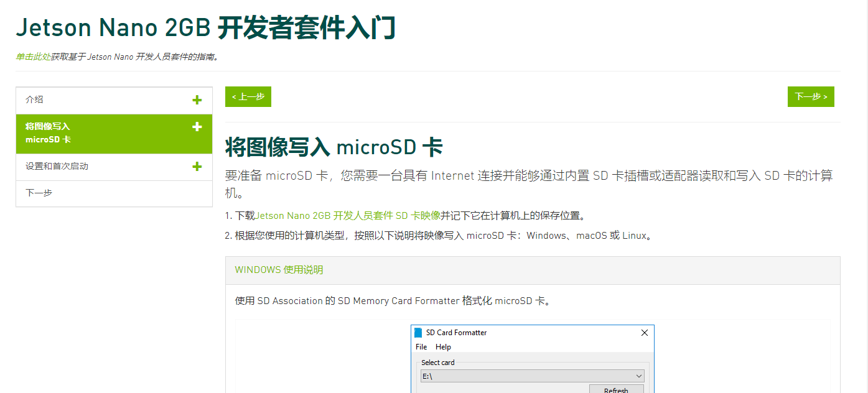Expand the 介绍 section plus icon

point(197,100)
